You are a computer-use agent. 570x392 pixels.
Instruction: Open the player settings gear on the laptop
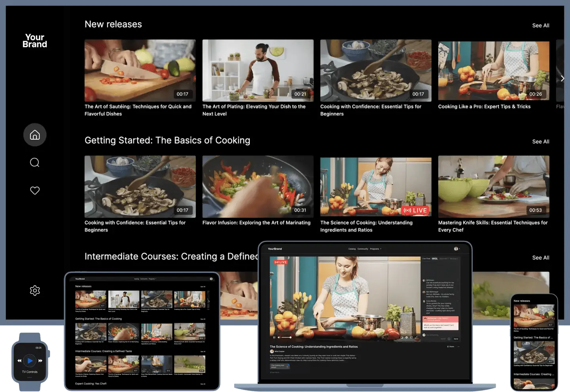point(407,337)
